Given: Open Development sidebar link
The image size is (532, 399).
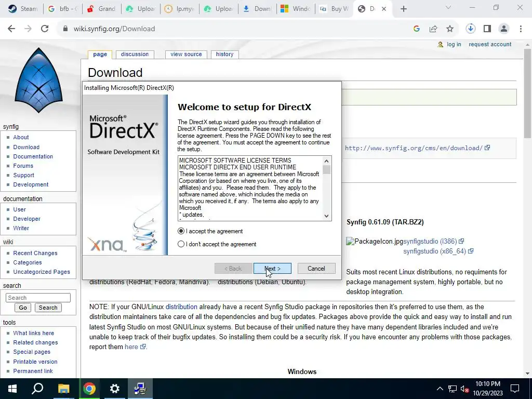Looking at the screenshot, I should click(31, 184).
